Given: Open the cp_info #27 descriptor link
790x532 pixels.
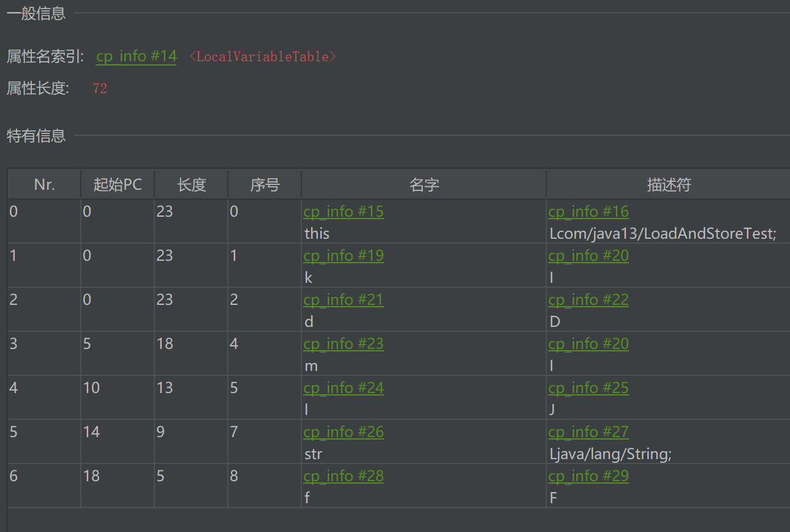Looking at the screenshot, I should (589, 432).
